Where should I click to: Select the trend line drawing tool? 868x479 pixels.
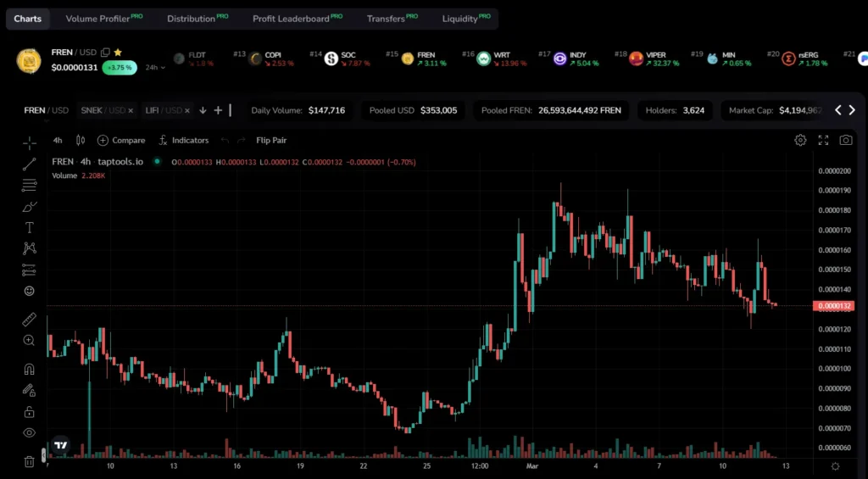[30, 164]
